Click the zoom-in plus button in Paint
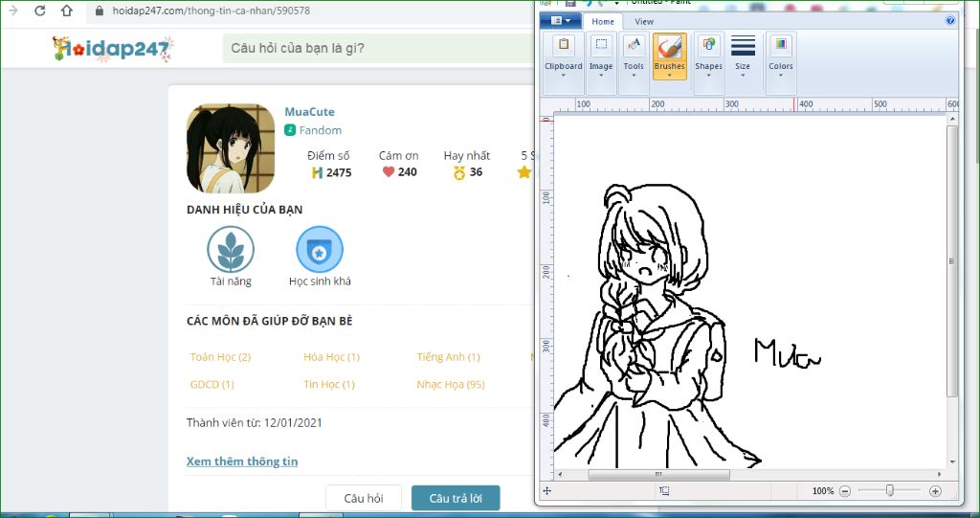This screenshot has width=980, height=518. click(935, 491)
